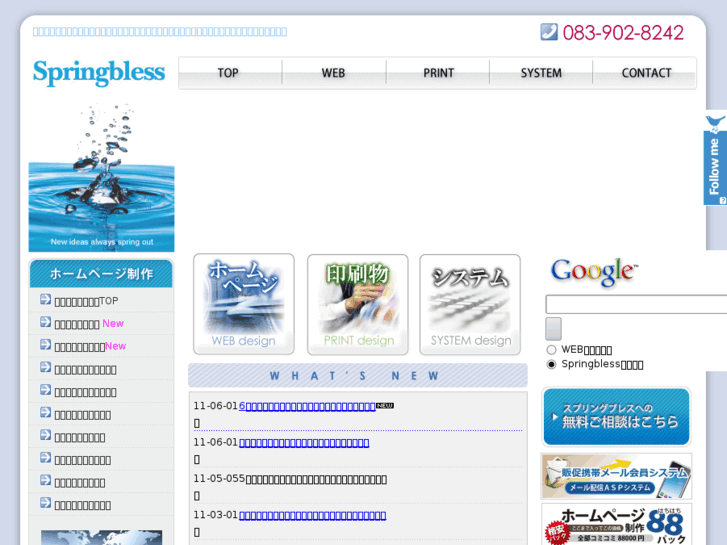Open the first 11-06-01 news link starting with 6

pyautogui.click(x=307, y=406)
